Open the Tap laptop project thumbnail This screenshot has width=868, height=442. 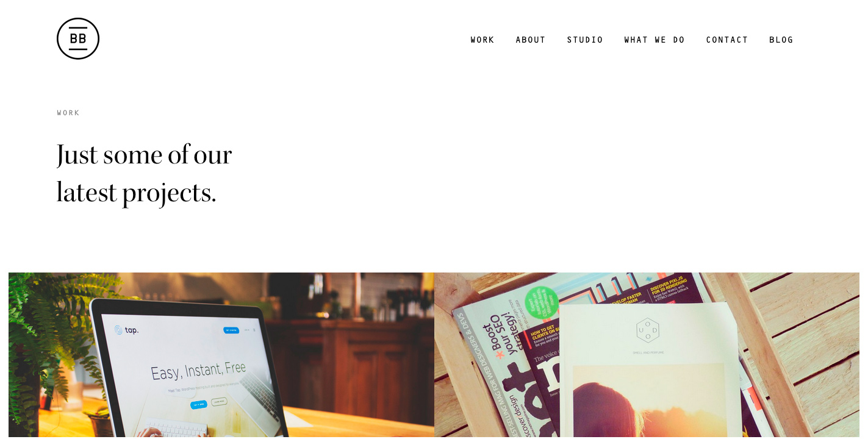click(221, 355)
